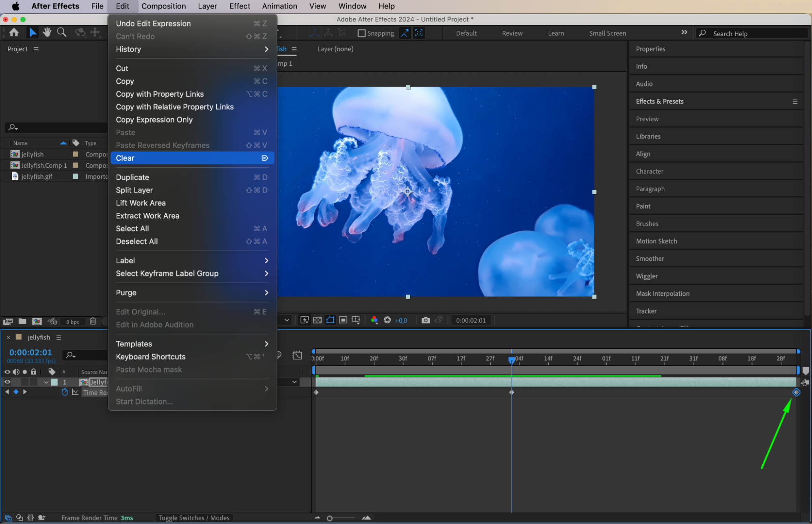Image resolution: width=812 pixels, height=524 pixels.
Task: Enable the Snapping checkbox
Action: (x=362, y=33)
